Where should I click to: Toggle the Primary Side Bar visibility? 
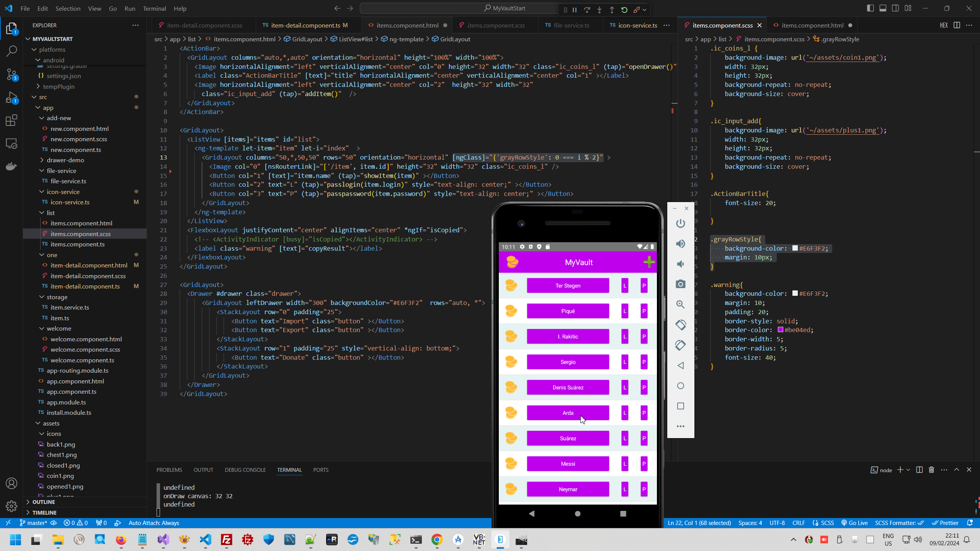click(870, 8)
